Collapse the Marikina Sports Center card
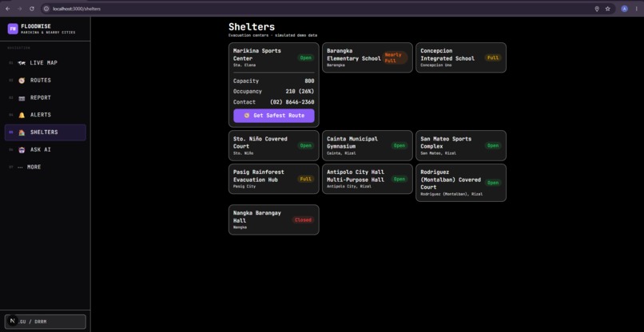This screenshot has width=644, height=332. (274, 57)
